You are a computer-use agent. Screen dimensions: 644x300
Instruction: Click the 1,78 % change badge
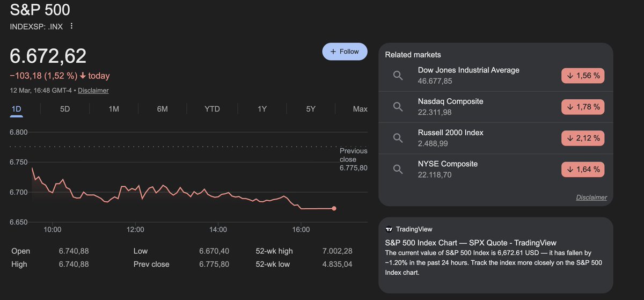(583, 107)
